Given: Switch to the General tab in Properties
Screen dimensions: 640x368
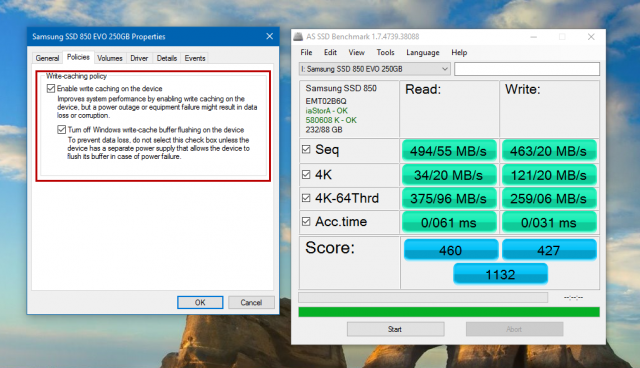Looking at the screenshot, I should tap(47, 58).
